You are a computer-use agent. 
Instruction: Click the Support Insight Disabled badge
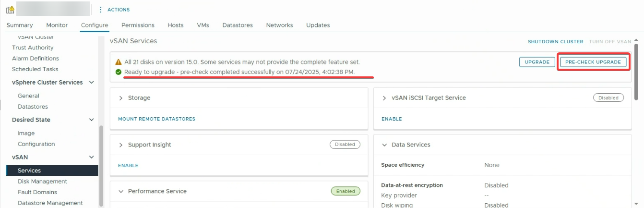point(345,144)
